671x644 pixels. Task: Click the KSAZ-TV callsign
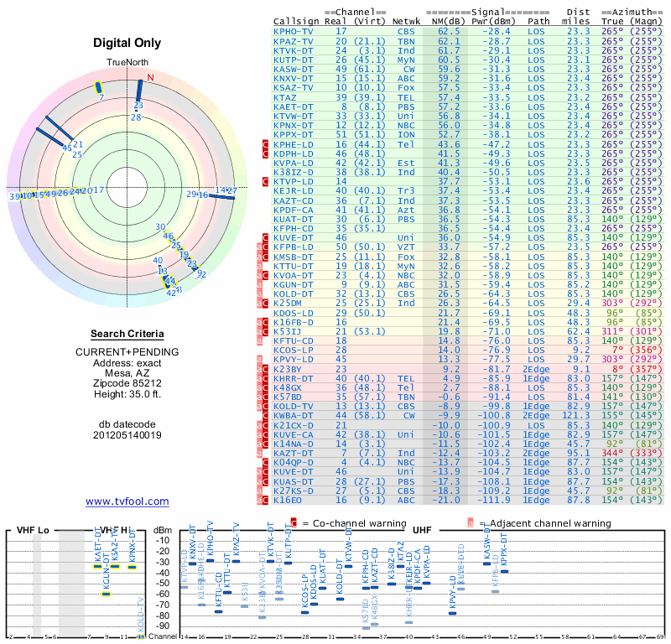point(293,88)
